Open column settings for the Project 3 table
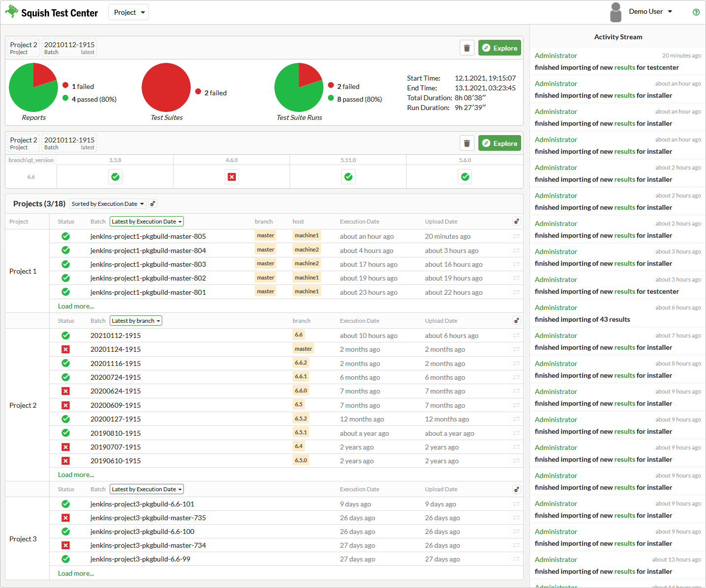 (x=516, y=489)
